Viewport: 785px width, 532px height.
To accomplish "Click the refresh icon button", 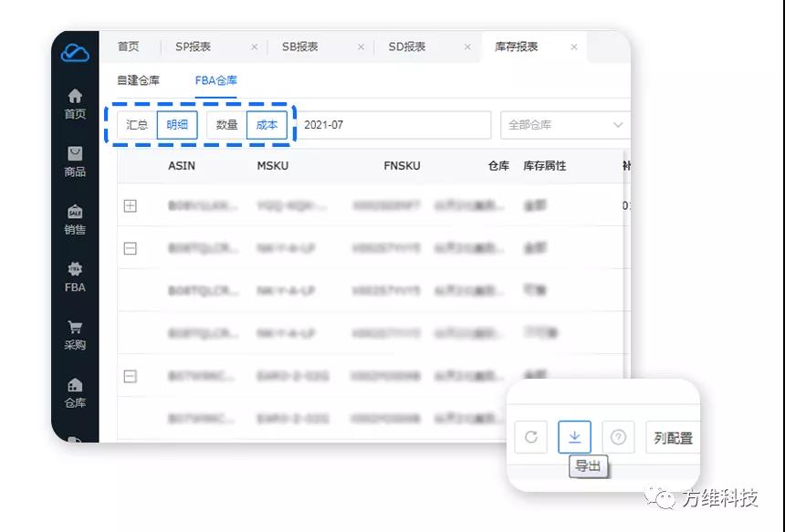I will [x=530, y=437].
